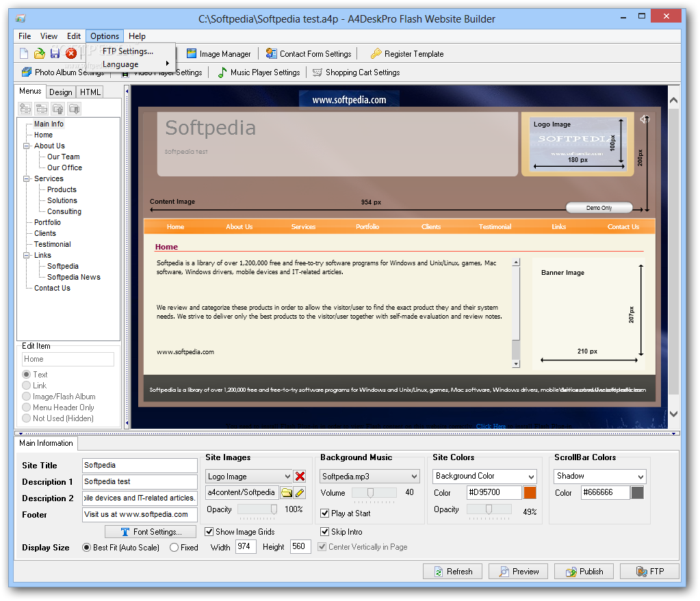Select Our Team in the menu tree
The width and height of the screenshot is (700, 601).
pos(64,157)
